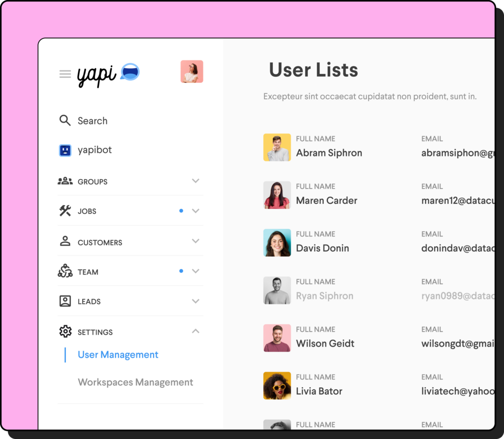
Task: Click the Customers person icon
Action: point(65,242)
